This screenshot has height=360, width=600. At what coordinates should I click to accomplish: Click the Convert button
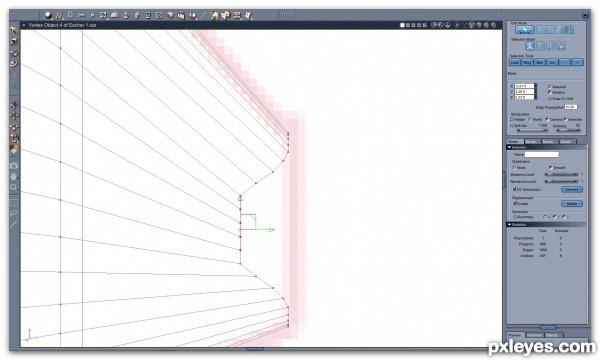pos(572,189)
